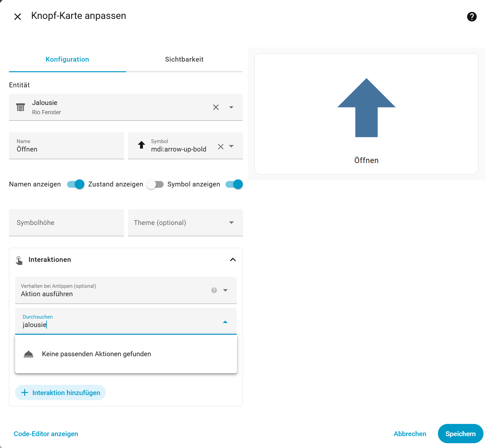The width and height of the screenshot is (487, 448).
Task: Click the help icon for Verhalten bei Antippen
Action: pos(214,290)
